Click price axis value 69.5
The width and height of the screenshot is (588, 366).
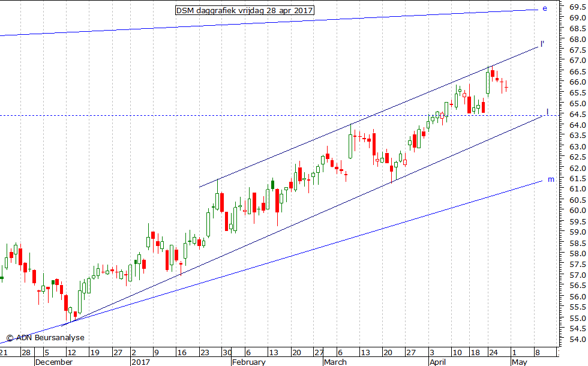pos(578,7)
